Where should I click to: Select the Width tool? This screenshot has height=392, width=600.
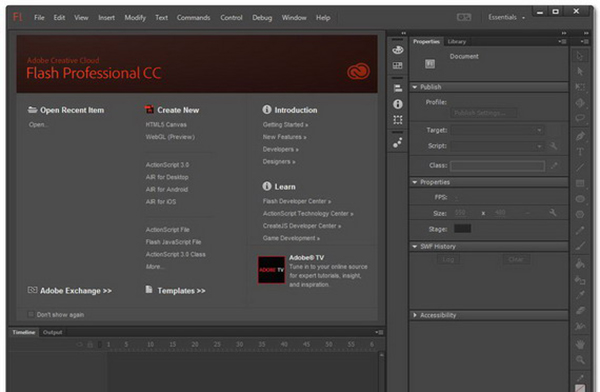[580, 326]
